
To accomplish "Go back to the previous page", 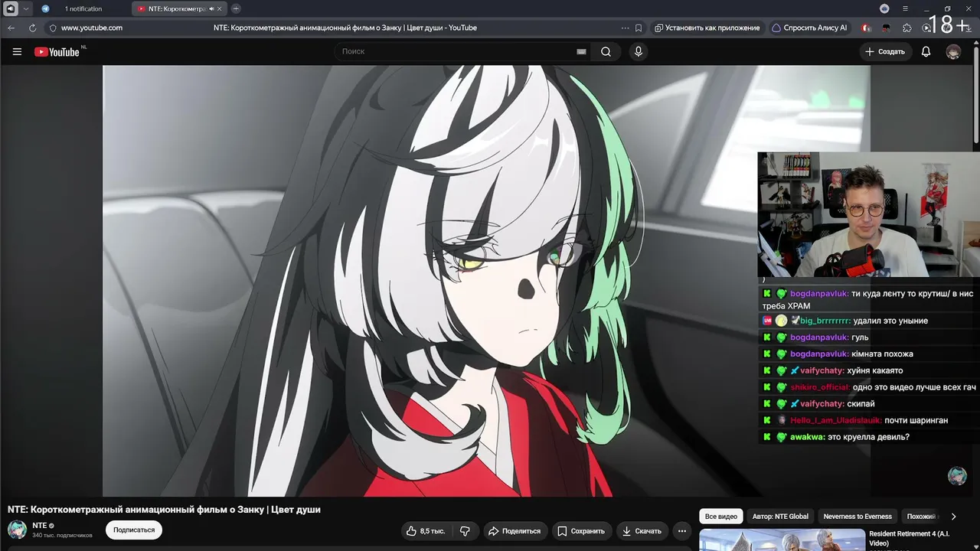I will pos(11,28).
